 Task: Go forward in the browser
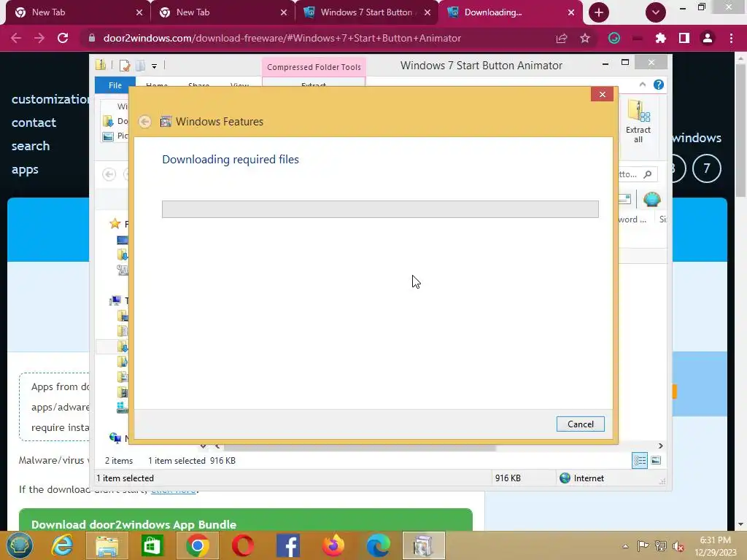(39, 38)
